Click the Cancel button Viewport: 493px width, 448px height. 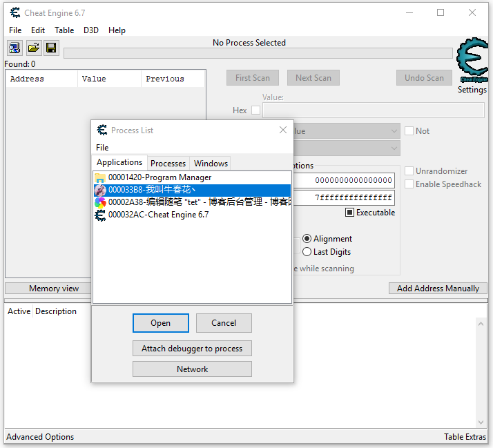coord(224,323)
